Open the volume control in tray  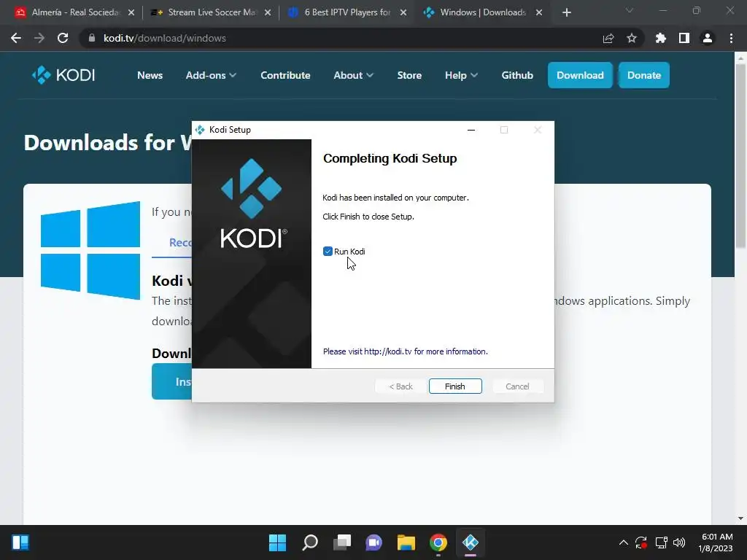tap(679, 542)
